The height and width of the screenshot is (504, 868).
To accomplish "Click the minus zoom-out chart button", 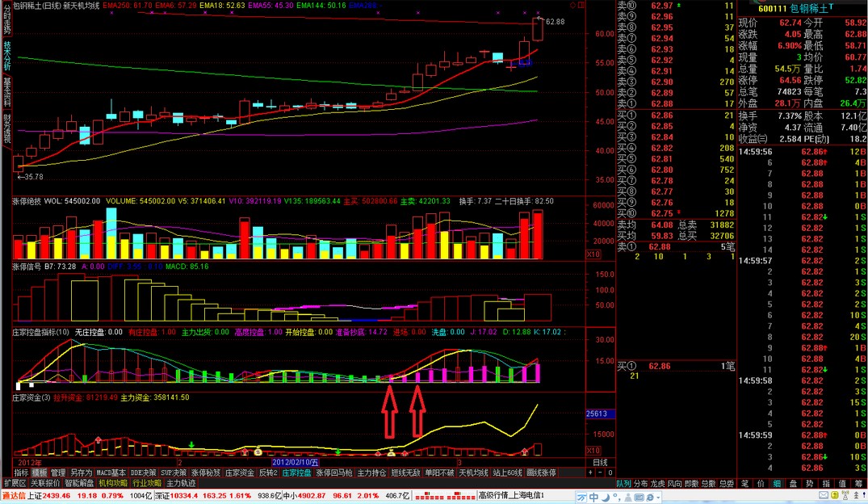I will tap(600, 473).
